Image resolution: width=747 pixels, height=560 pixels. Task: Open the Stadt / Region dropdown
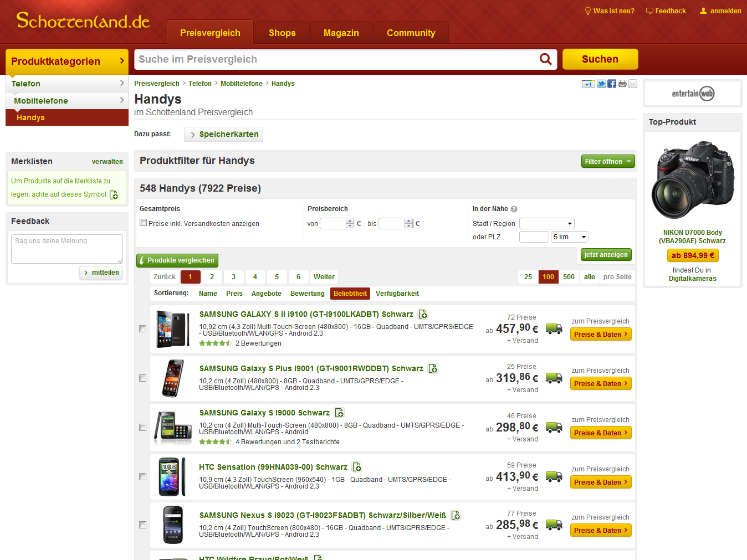pyautogui.click(x=546, y=224)
